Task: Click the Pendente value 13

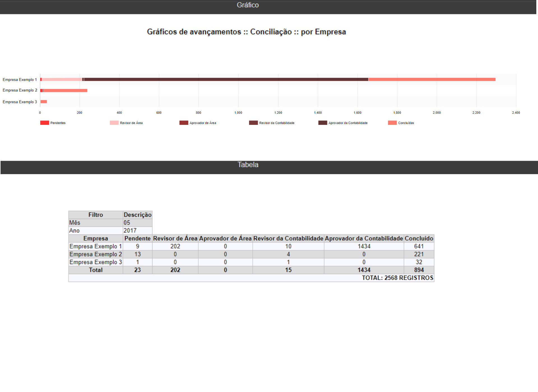Action: click(138, 254)
